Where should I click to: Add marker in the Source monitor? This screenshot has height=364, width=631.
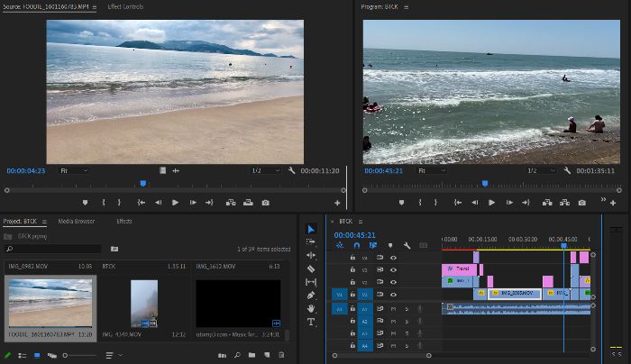85,203
